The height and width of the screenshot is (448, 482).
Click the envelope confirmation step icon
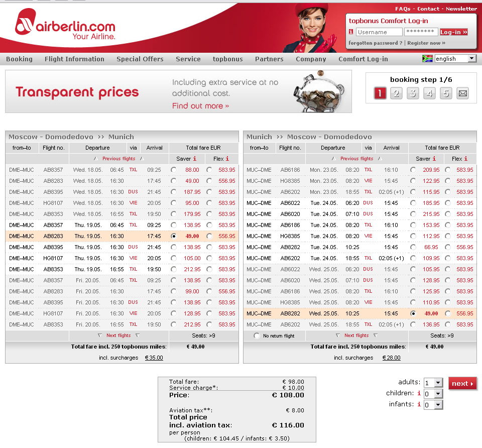(x=462, y=93)
